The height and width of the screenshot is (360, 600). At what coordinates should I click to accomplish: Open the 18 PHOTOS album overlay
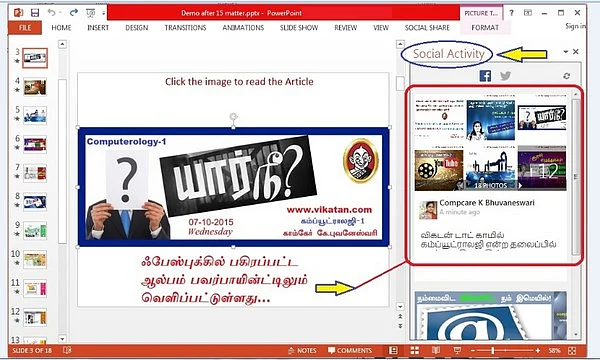pyautogui.click(x=491, y=186)
